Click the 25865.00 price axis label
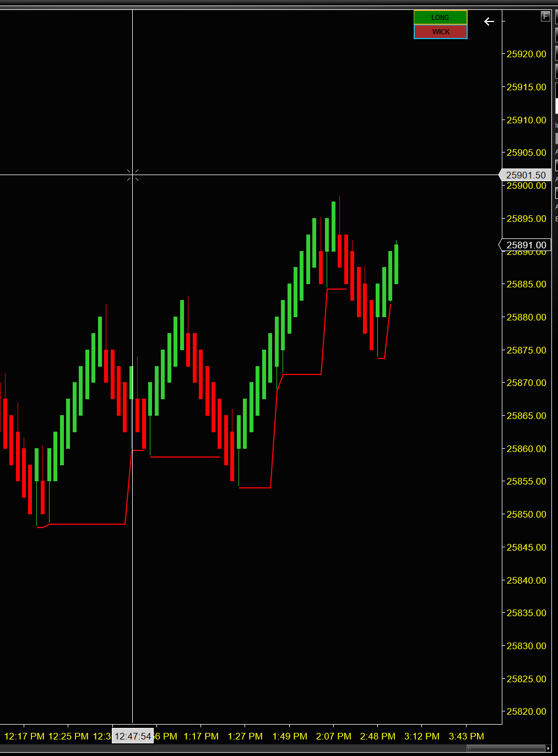The height and width of the screenshot is (756, 558). click(x=527, y=416)
